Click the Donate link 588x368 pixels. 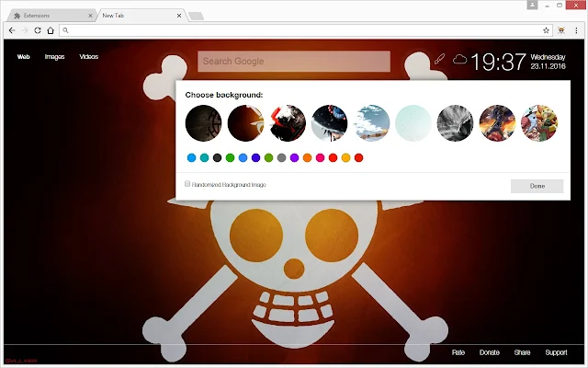[x=490, y=352]
